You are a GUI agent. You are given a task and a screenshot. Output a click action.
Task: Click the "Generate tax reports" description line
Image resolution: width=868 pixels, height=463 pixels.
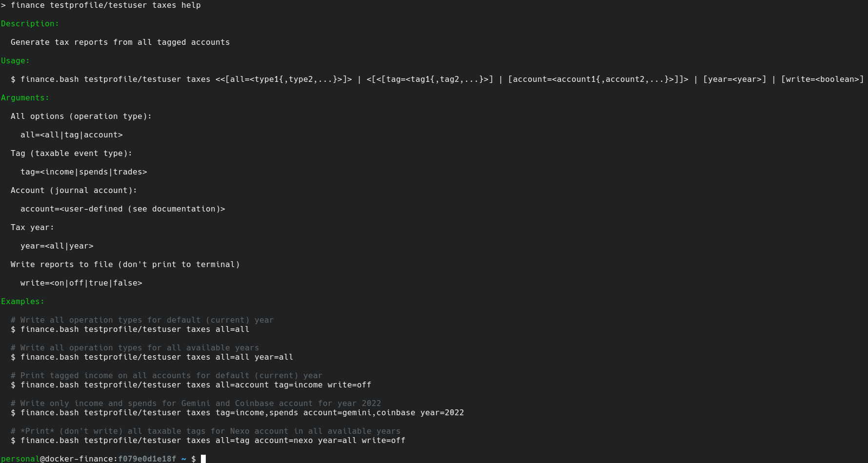(x=120, y=42)
